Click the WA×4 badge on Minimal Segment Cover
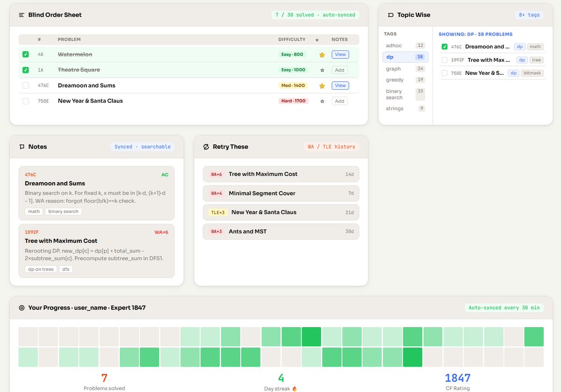 pyautogui.click(x=216, y=193)
